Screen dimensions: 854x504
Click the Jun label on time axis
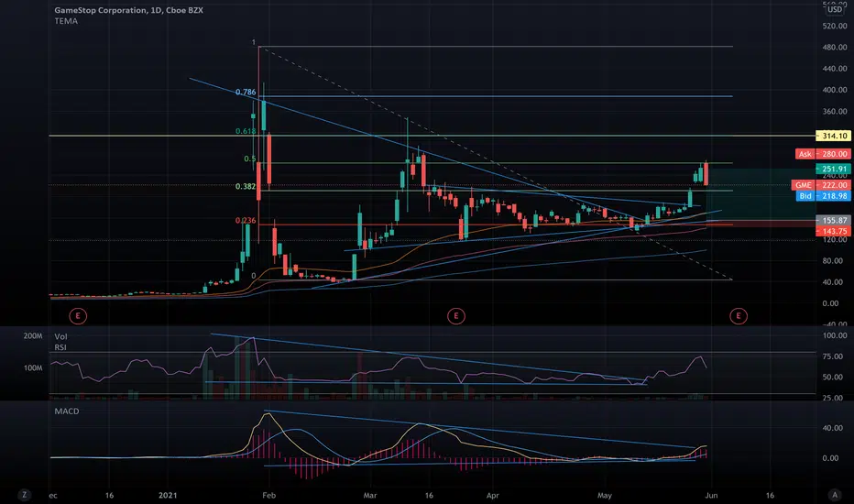711,495
